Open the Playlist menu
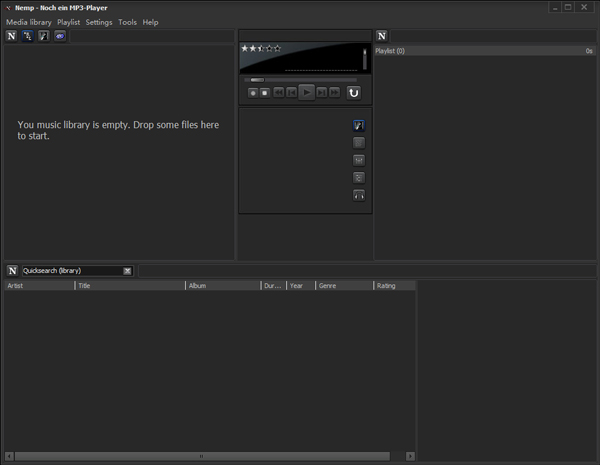The height and width of the screenshot is (465, 600). coord(68,22)
